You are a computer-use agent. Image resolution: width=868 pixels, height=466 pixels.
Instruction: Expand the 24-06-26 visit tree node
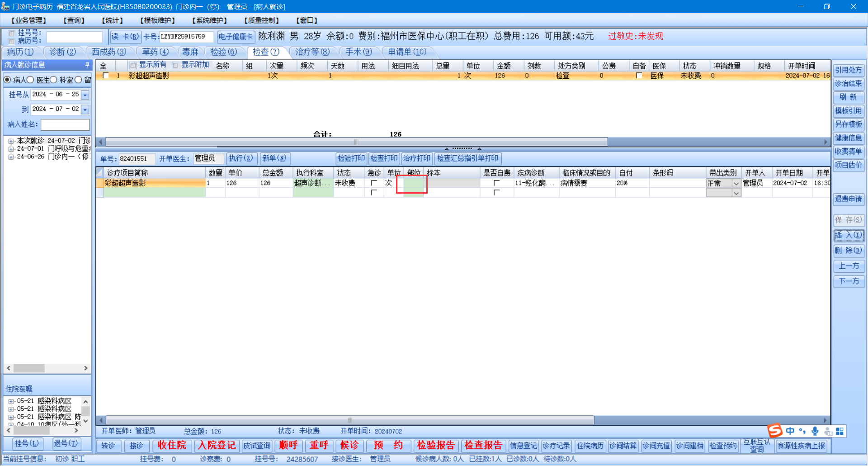[11, 157]
